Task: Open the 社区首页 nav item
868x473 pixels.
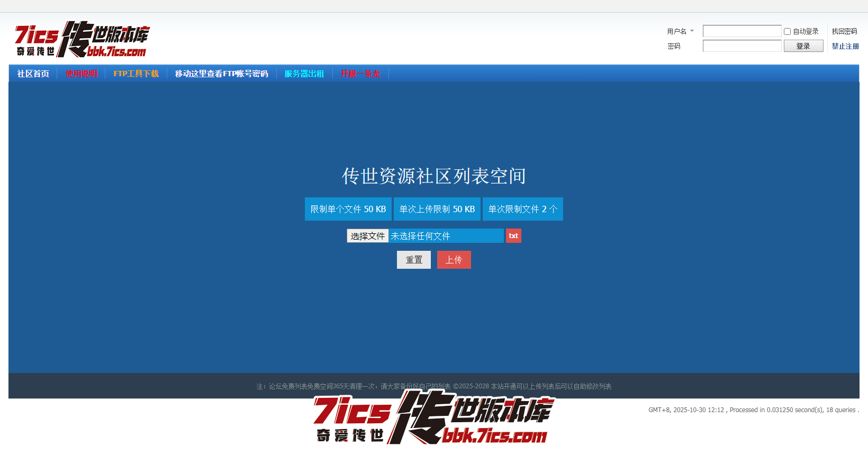Action: click(33, 74)
